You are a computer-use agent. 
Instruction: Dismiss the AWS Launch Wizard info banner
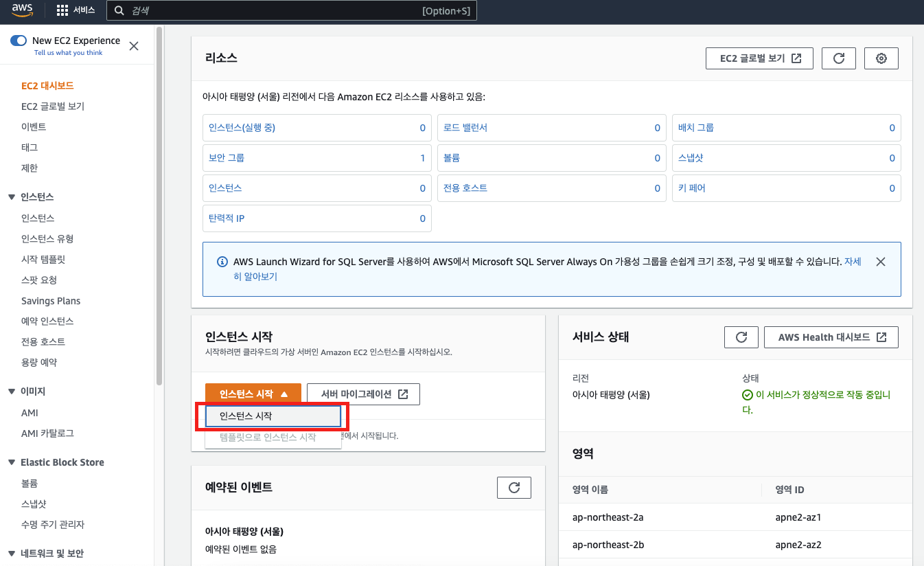(x=881, y=262)
